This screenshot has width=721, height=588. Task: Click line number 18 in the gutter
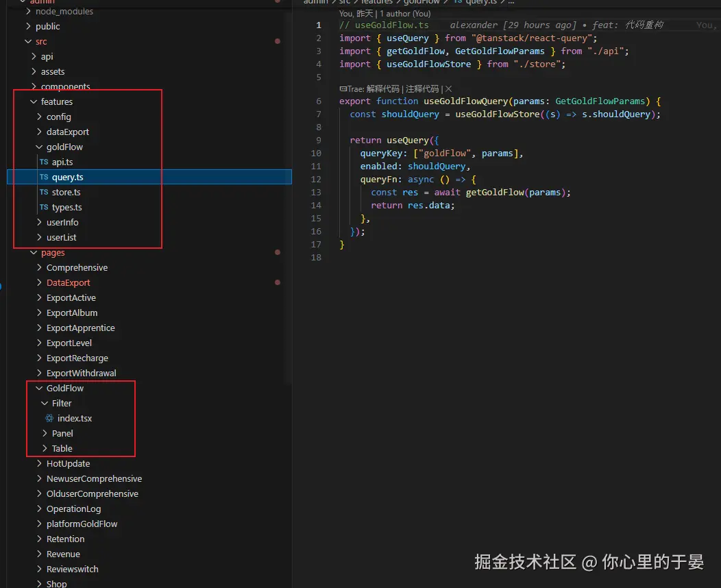[316, 258]
